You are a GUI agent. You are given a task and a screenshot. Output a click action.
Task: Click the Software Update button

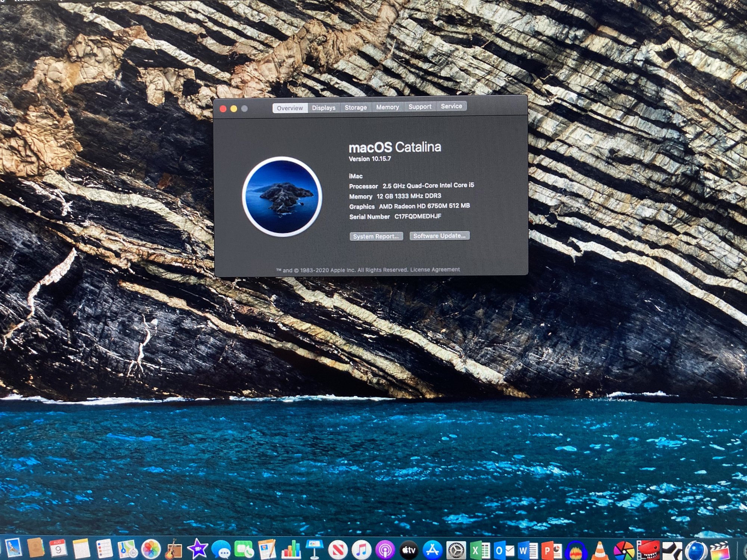coord(439,236)
